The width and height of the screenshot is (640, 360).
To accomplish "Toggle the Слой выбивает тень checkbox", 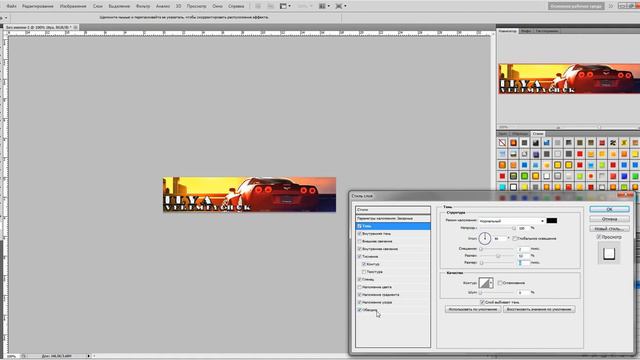I will tap(482, 302).
